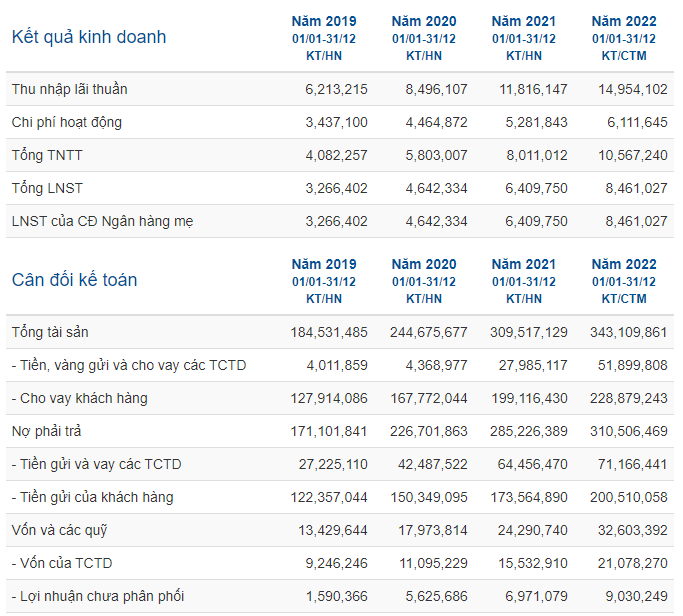Click the 'Kết quả kinh doanh' section heading

point(89,37)
